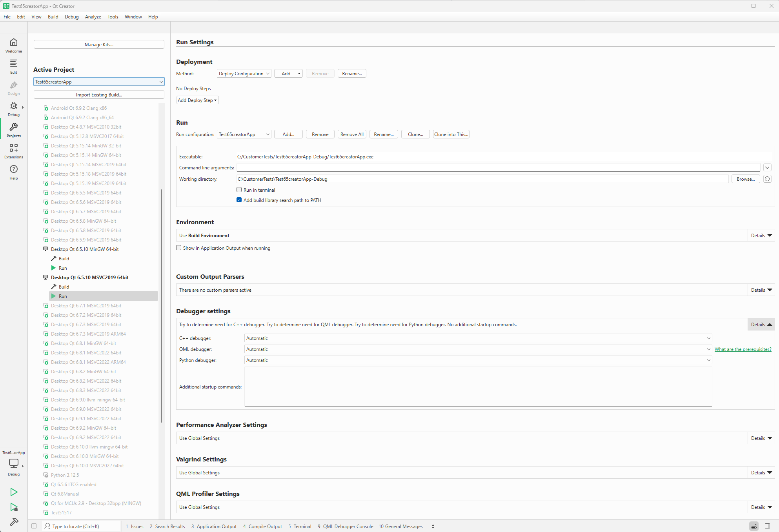Click the Command line arguments input field
The image size is (779, 532).
[498, 168]
